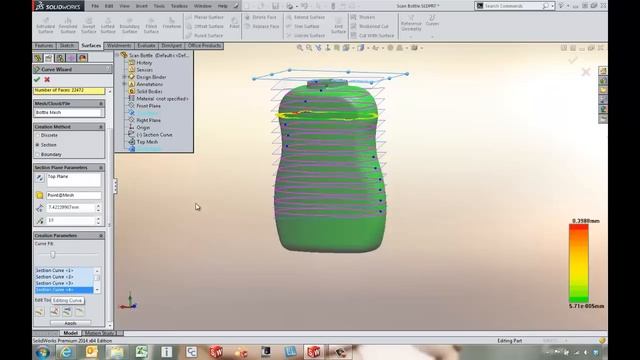Click the second curve edit tool with red mark
640x360 pixels.
coord(54,312)
